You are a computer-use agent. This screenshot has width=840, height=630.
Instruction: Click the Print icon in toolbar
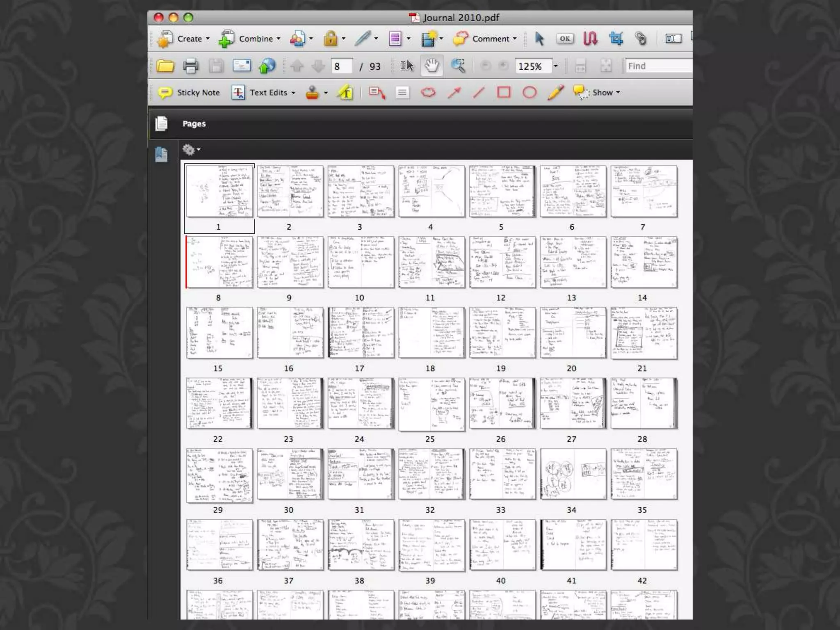pyautogui.click(x=190, y=66)
